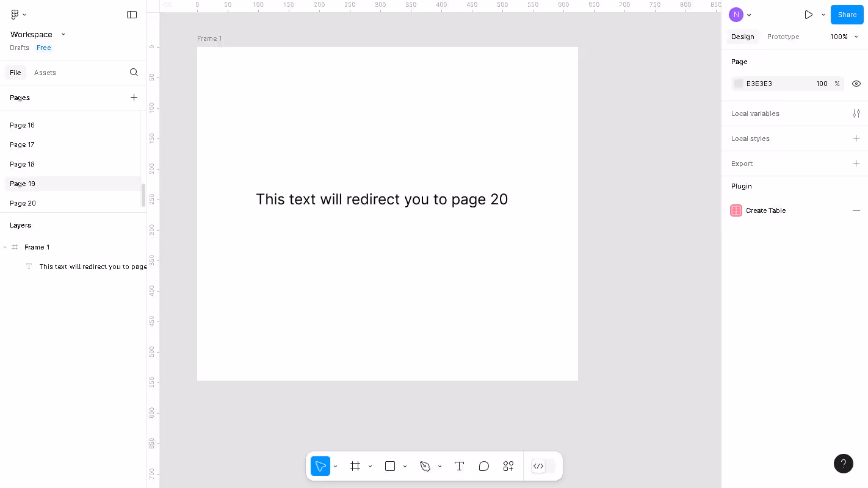868x488 pixels.
Task: Click the Create Table plugin icon
Action: [736, 210]
